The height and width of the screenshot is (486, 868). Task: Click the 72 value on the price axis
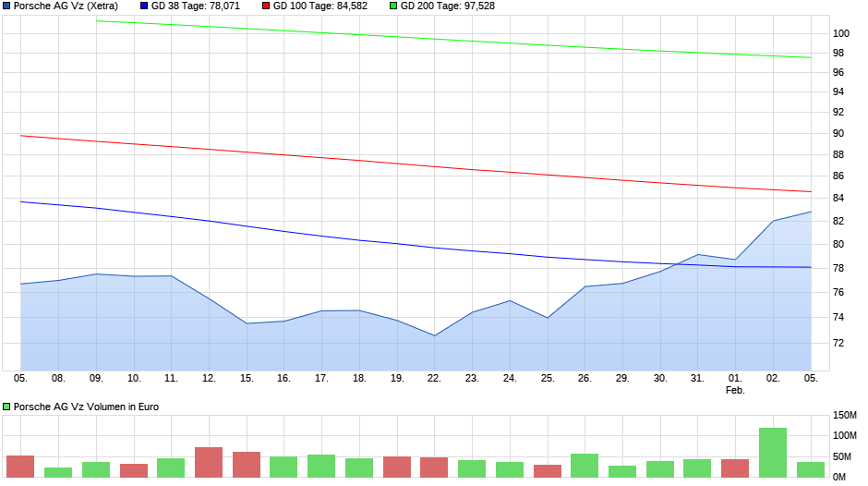click(838, 343)
